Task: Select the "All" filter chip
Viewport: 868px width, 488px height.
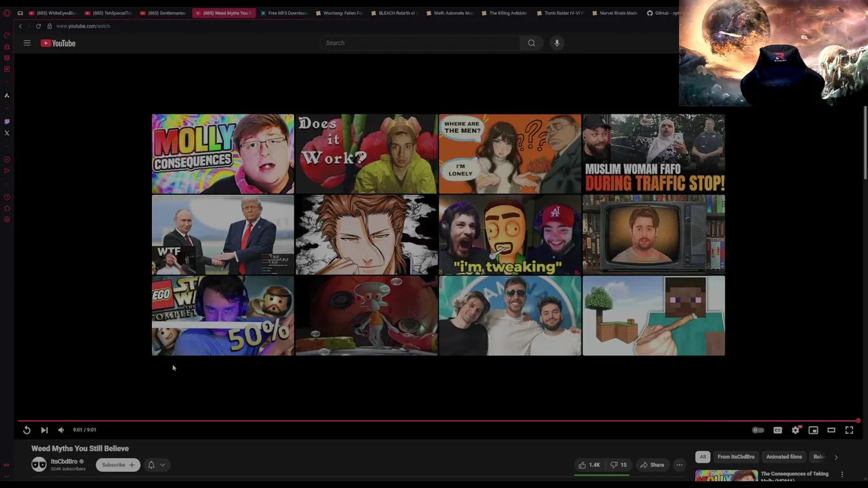Action: (x=703, y=457)
